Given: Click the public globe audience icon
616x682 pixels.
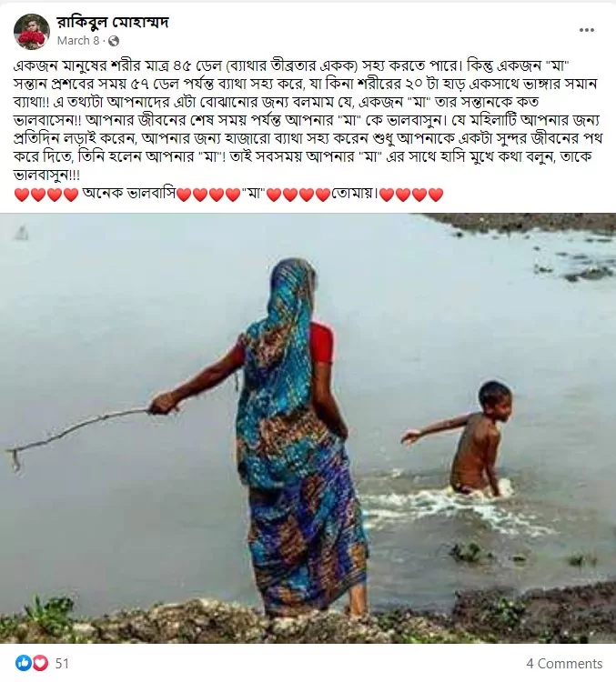Looking at the screenshot, I should pos(114,41).
